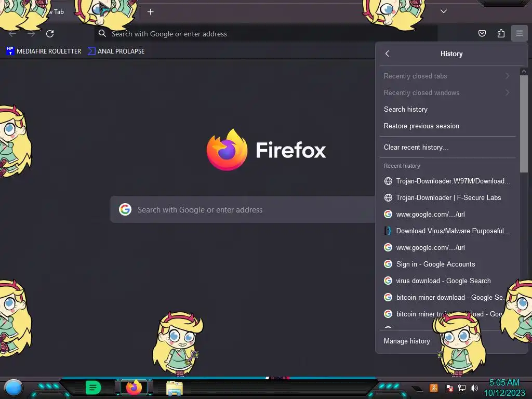Open Download Virus/Malware Purposeful history entry
This screenshot has height=399, width=532.
tap(447, 231)
